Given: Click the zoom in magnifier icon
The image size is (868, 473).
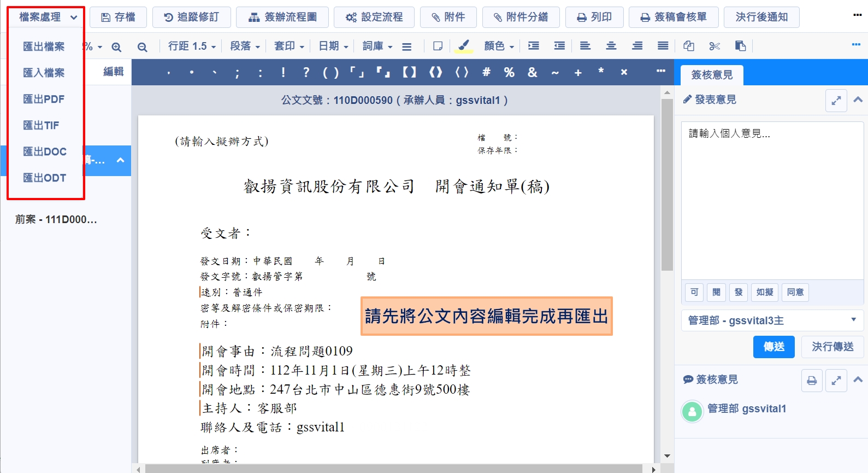Looking at the screenshot, I should coord(116,47).
